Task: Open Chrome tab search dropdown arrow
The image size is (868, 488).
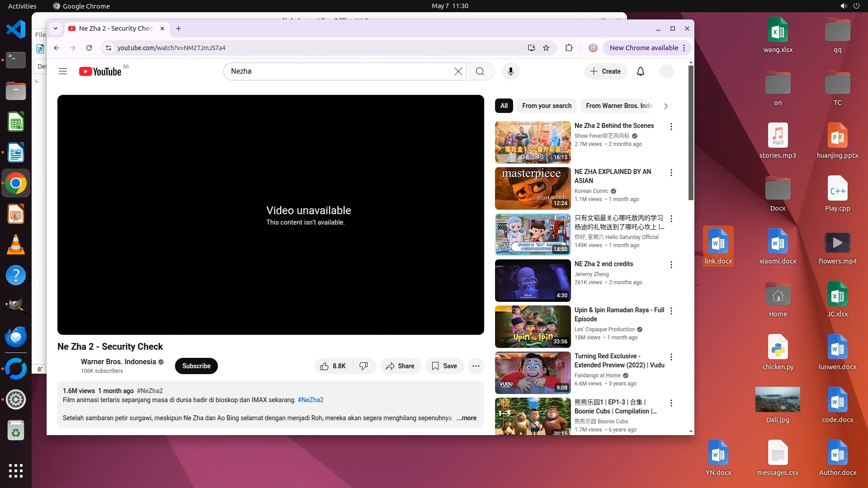Action: pyautogui.click(x=56, y=28)
